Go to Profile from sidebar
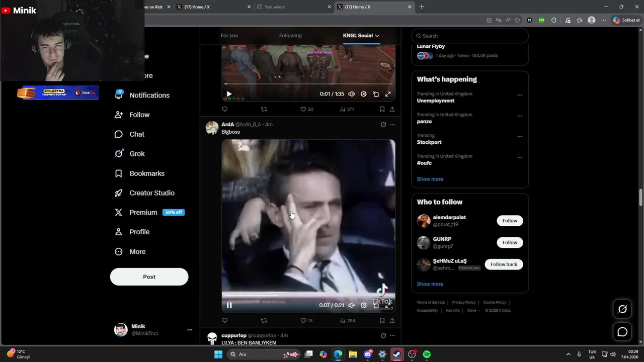644x362 pixels. point(132,232)
